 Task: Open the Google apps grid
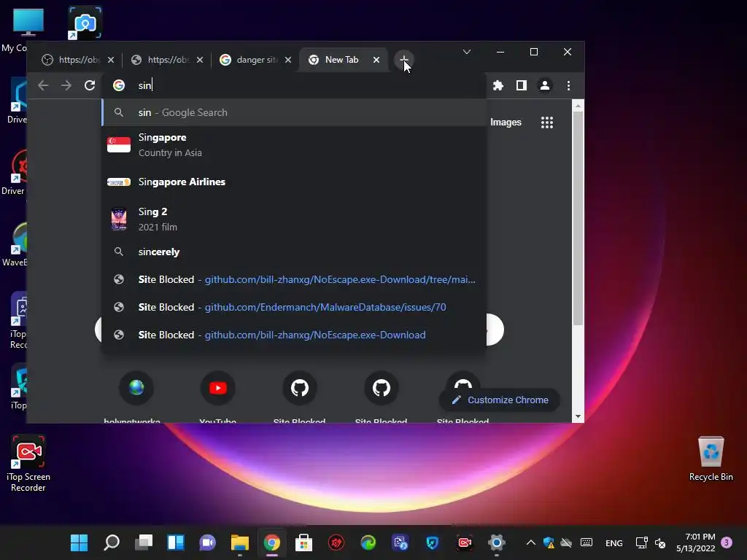click(547, 122)
